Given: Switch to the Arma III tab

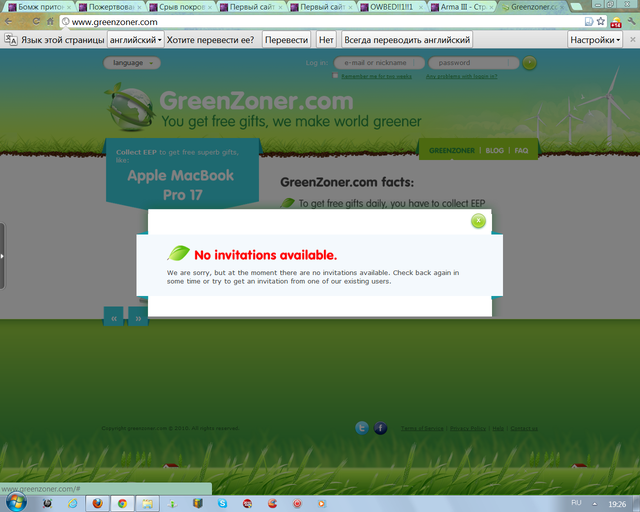Looking at the screenshot, I should click(460, 7).
